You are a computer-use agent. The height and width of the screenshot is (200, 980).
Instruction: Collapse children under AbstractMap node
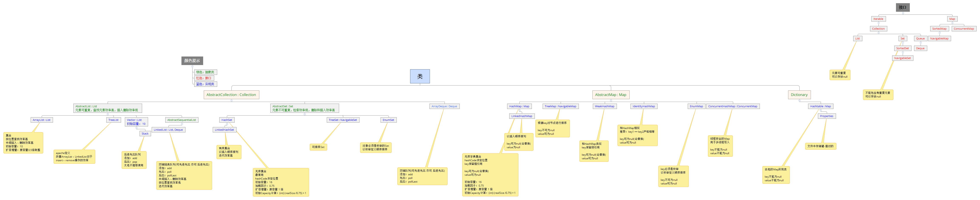(x=611, y=100)
